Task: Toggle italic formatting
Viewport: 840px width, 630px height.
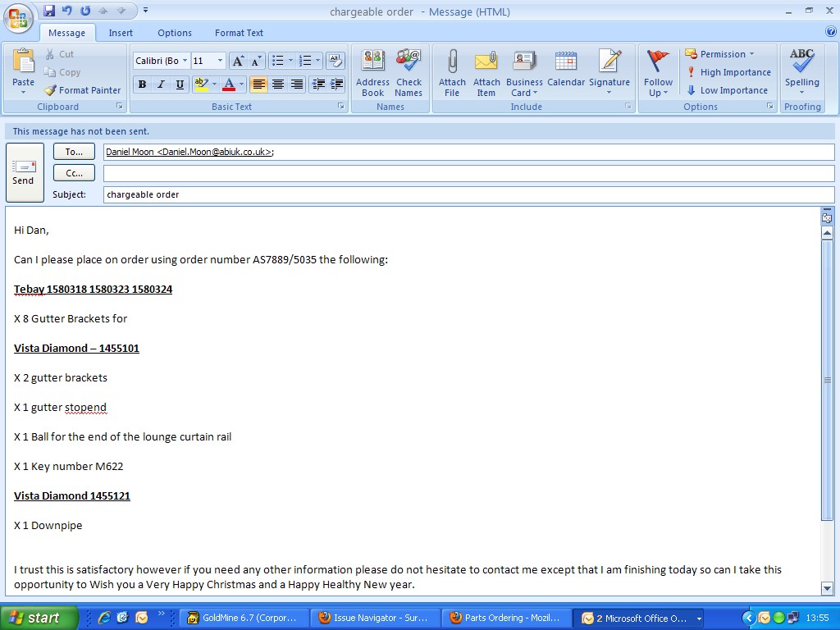Action: click(x=161, y=84)
